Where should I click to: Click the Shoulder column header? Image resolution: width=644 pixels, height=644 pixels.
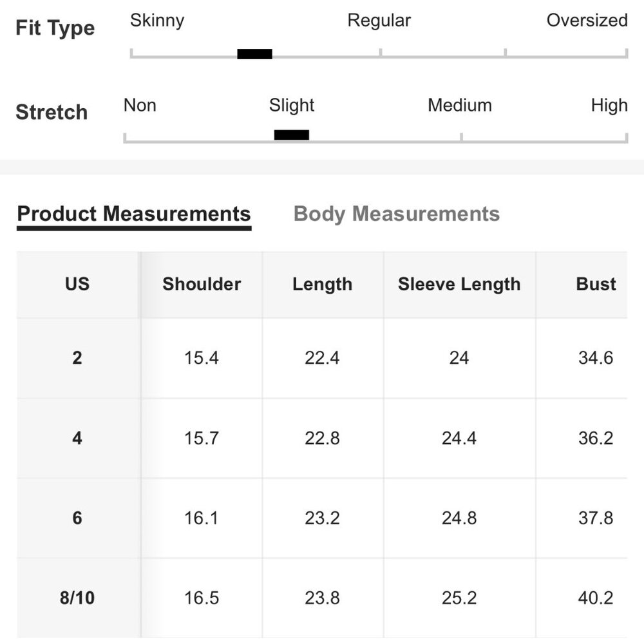click(202, 284)
